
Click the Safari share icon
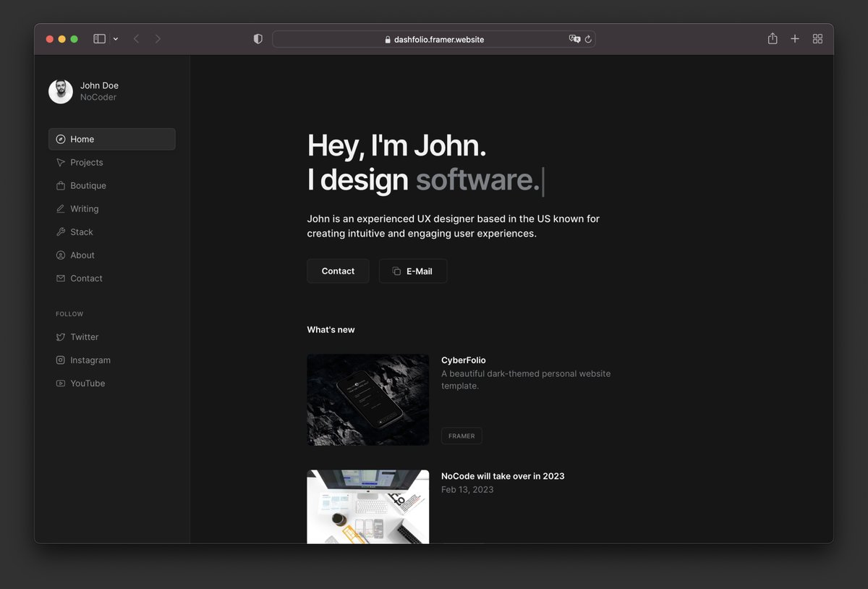pos(773,38)
